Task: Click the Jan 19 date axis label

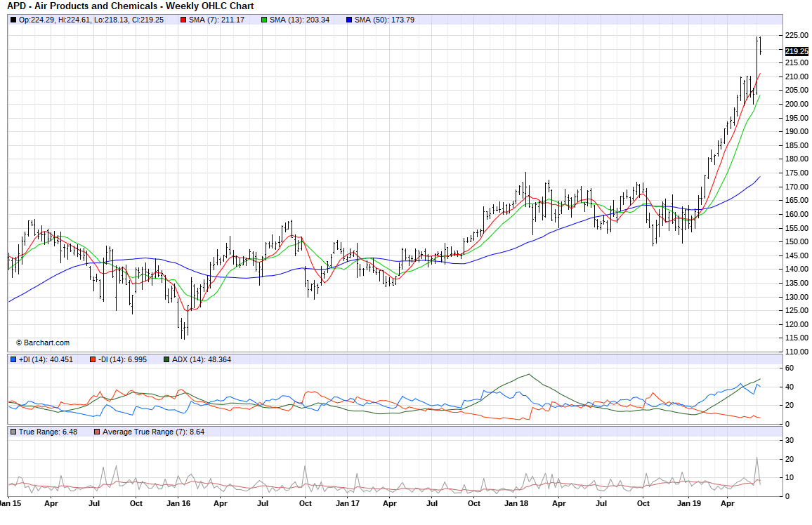Action: (689, 503)
